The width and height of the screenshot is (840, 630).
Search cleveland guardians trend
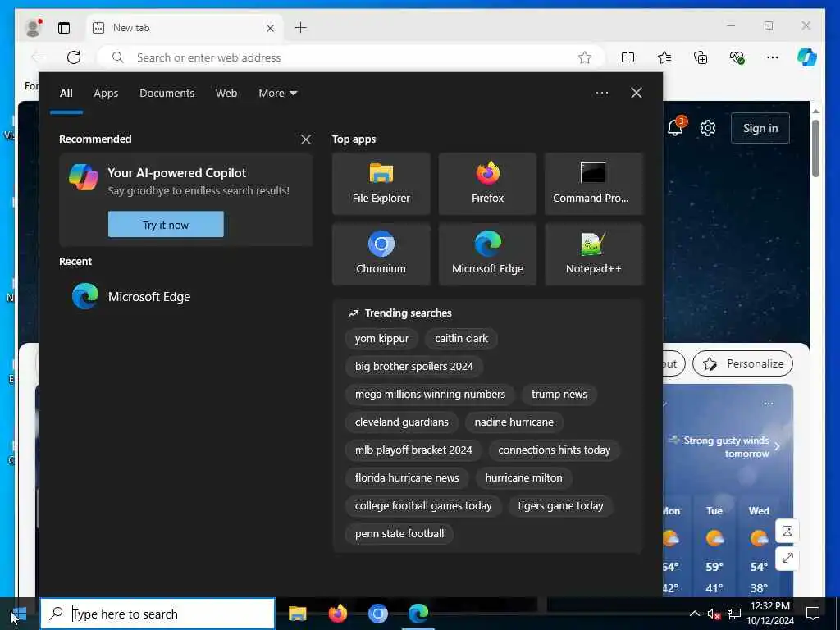coord(402,422)
